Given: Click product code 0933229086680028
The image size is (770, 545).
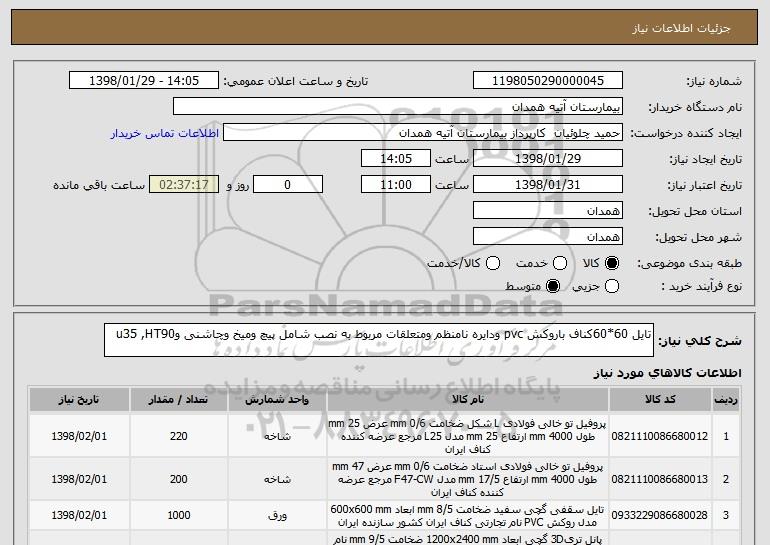Looking at the screenshot, I should (660, 515).
